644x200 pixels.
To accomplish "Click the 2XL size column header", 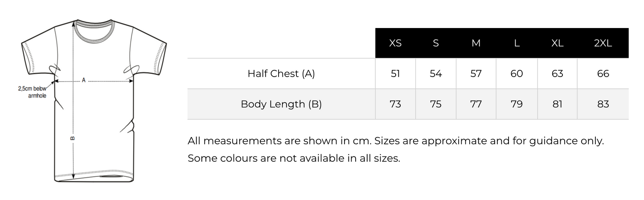I will (x=603, y=43).
